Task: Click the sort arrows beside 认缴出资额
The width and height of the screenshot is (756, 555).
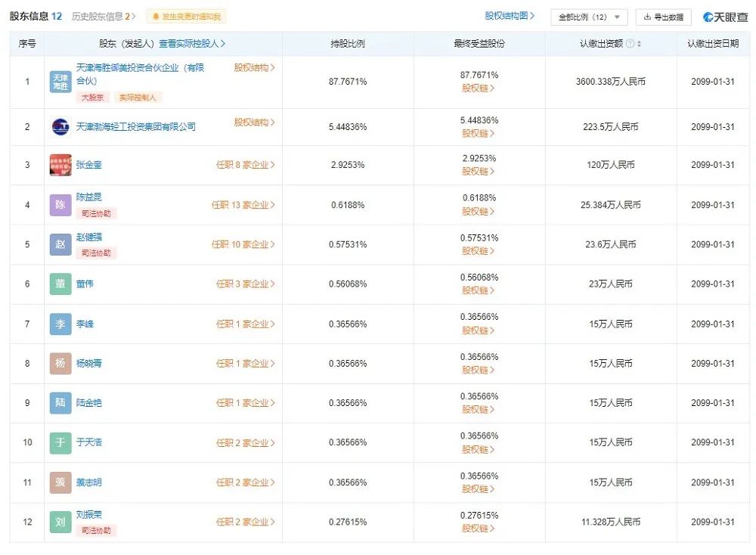Action: pyautogui.click(x=640, y=44)
